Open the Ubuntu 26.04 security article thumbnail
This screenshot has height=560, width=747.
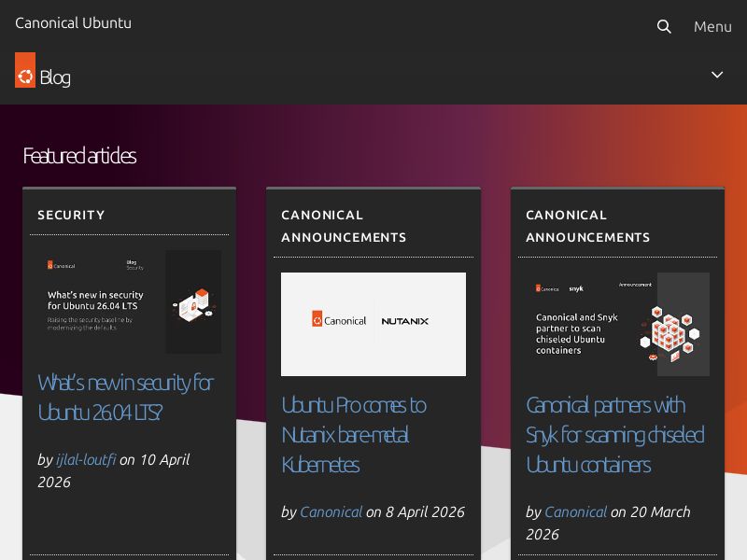129,301
